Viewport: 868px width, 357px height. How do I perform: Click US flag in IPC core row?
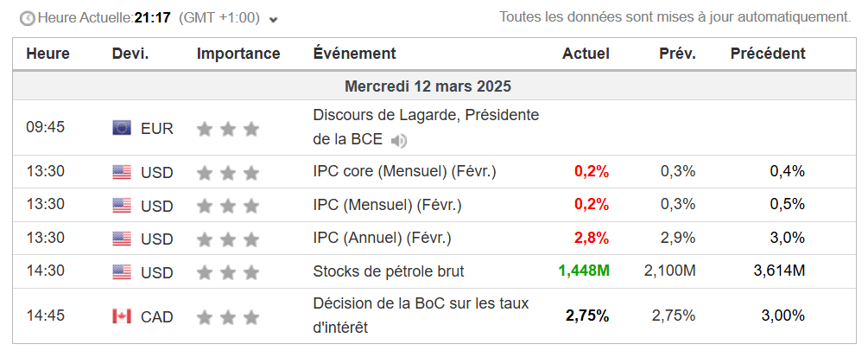tap(122, 172)
